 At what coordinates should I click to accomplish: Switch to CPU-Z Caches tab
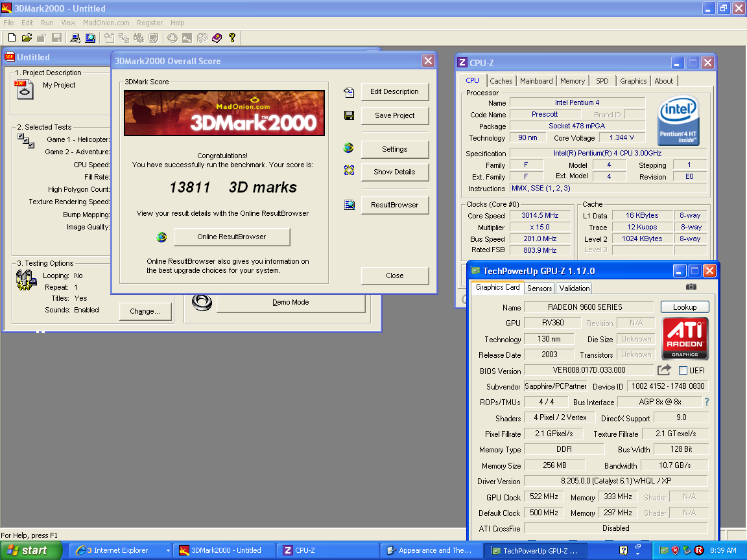tap(501, 81)
